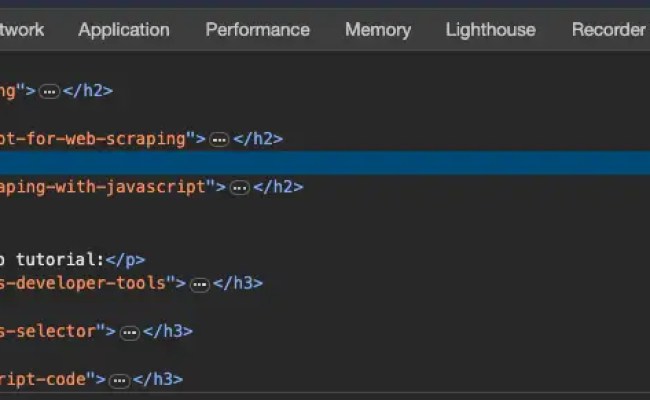Click the </h3> closing tag after 'ript-code'
650x400 pixels.
[x=158, y=379]
